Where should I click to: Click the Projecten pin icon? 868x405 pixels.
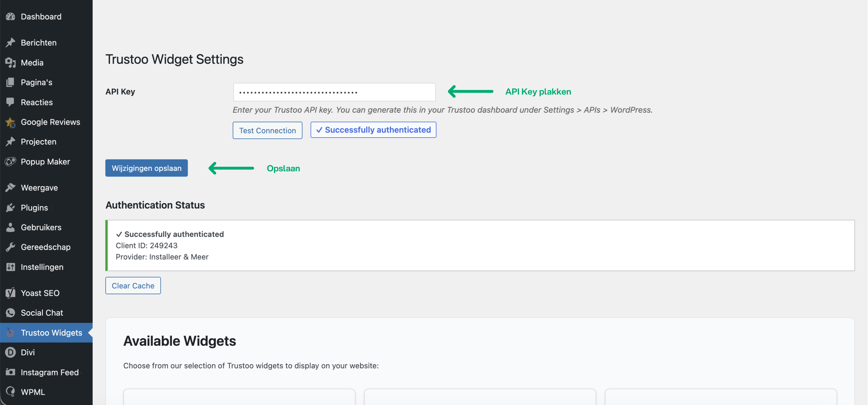[10, 142]
